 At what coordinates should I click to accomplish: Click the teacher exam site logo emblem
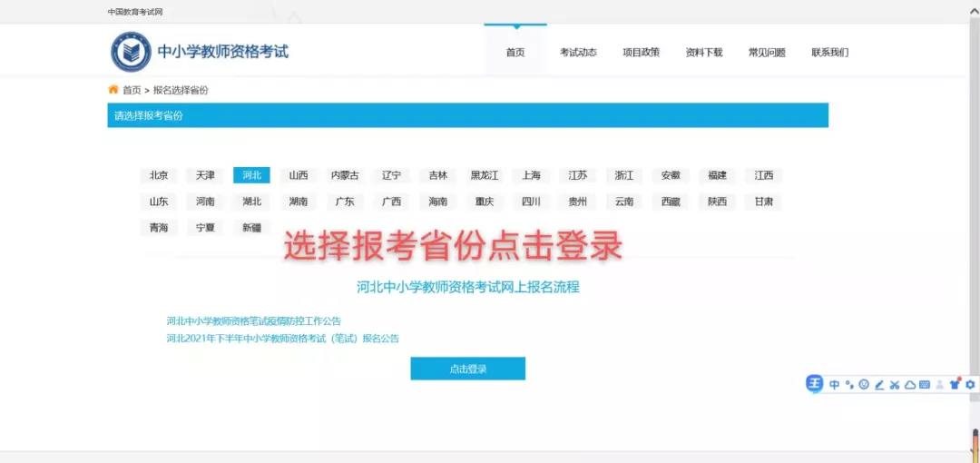131,52
